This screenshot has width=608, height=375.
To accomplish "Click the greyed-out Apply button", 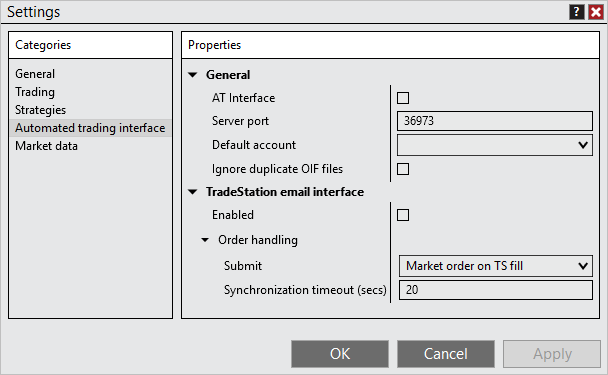I will tap(552, 354).
